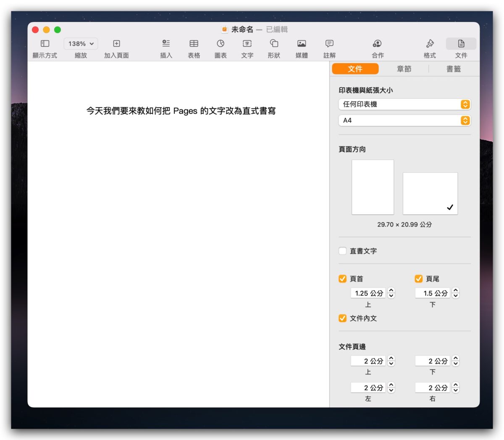This screenshot has width=504, height=440.
Task: Select the portrait page orientation thumbnail
Action: tap(373, 187)
